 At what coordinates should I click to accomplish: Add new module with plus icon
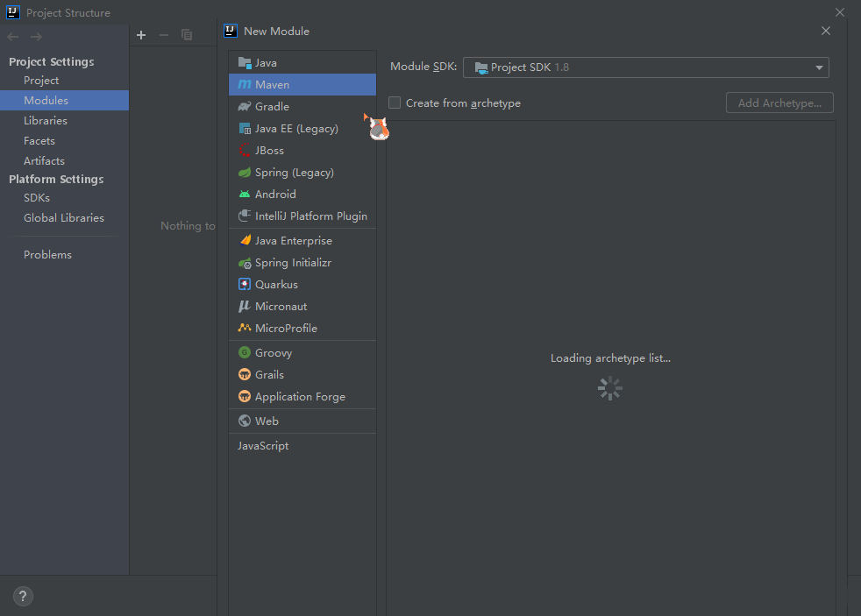click(141, 35)
